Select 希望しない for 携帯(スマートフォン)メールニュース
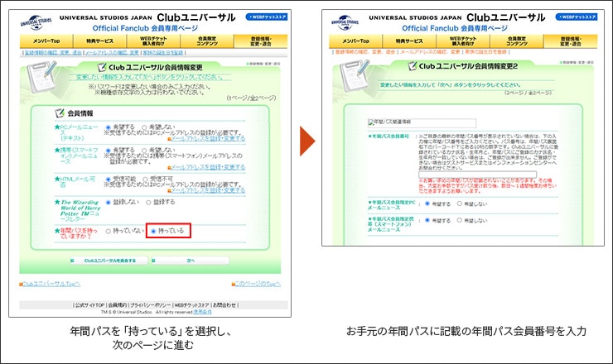 [x=144, y=150]
